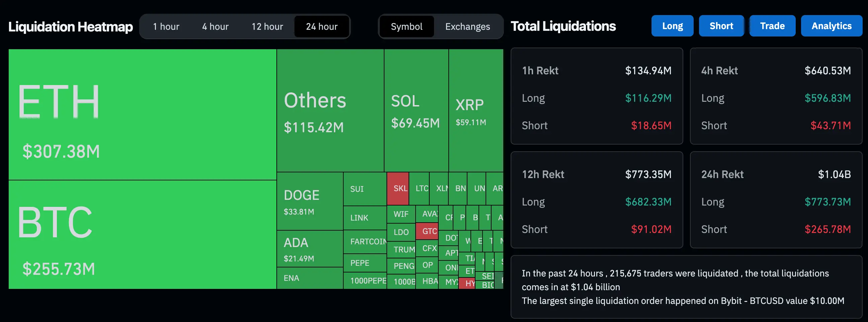Click the red GTC cell
The image size is (868, 322).
click(x=427, y=232)
